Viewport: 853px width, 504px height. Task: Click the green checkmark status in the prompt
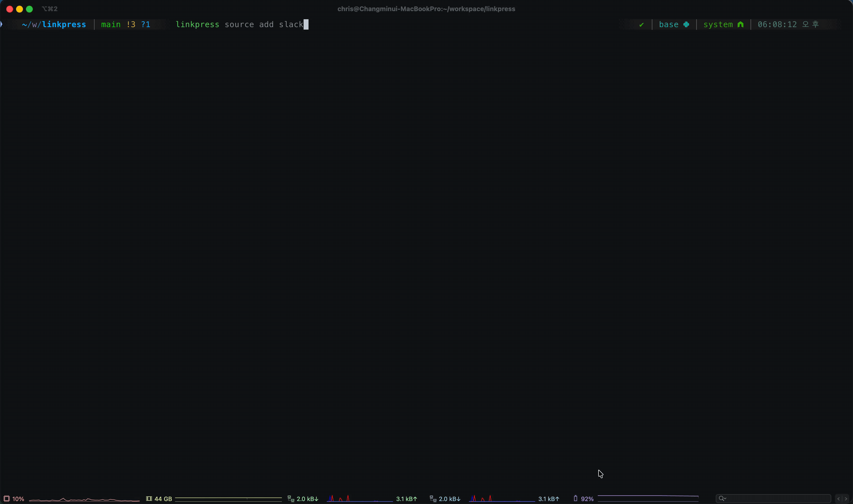[641, 24]
